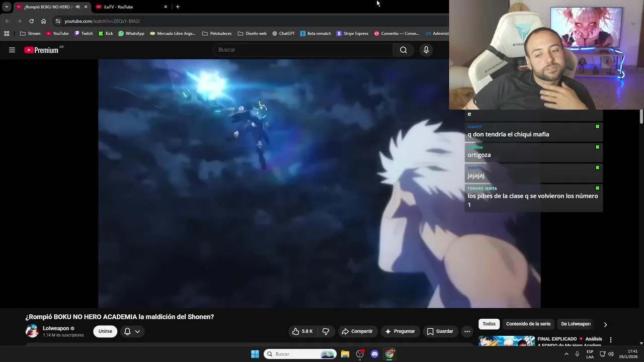Click the browser forward arrow

19,21
